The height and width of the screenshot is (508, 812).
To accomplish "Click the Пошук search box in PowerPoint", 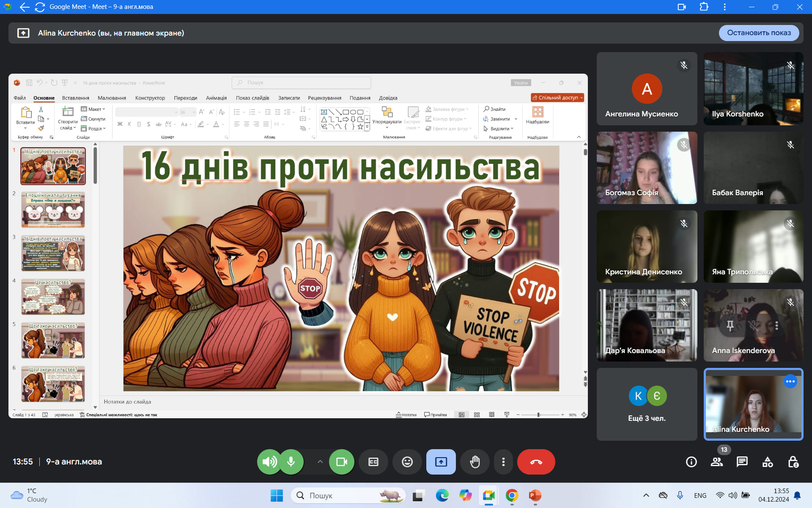I will pyautogui.click(x=301, y=83).
